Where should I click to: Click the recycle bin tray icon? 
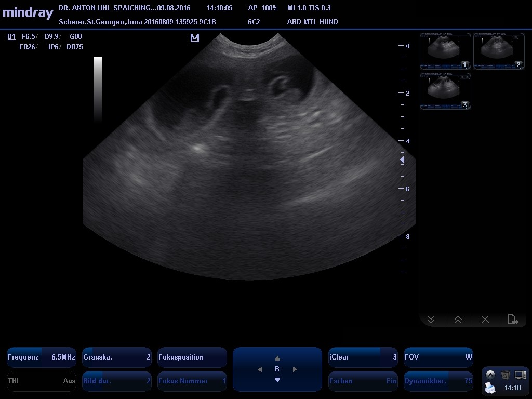tap(505, 375)
